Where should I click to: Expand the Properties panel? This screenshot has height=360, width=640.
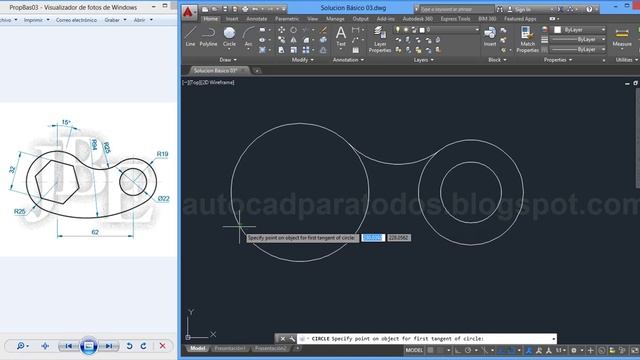(558, 60)
